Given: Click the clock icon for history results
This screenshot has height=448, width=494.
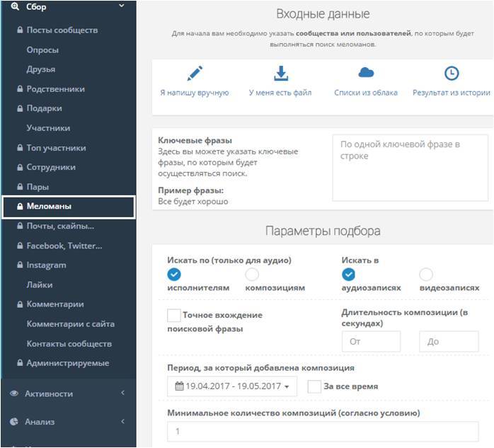Looking at the screenshot, I should (451, 74).
